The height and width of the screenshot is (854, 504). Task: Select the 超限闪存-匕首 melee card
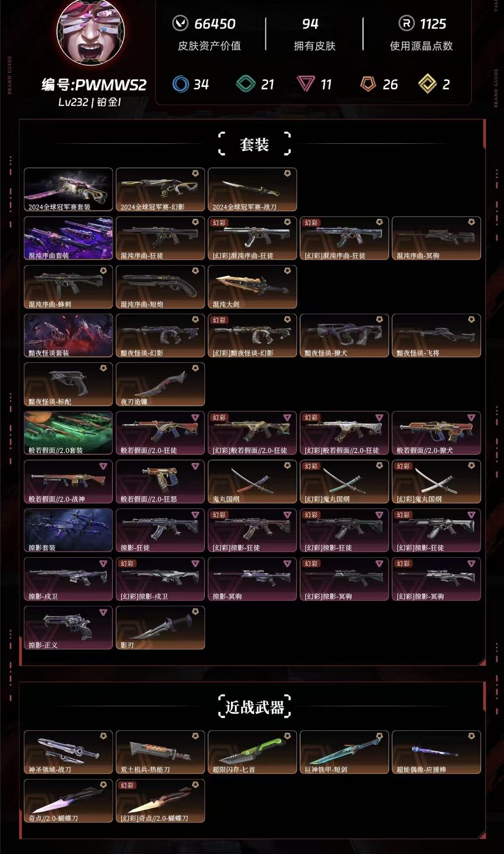[252, 752]
